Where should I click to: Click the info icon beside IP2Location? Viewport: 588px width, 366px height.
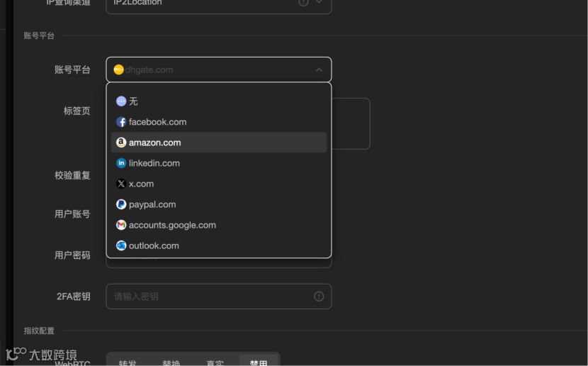point(303,2)
